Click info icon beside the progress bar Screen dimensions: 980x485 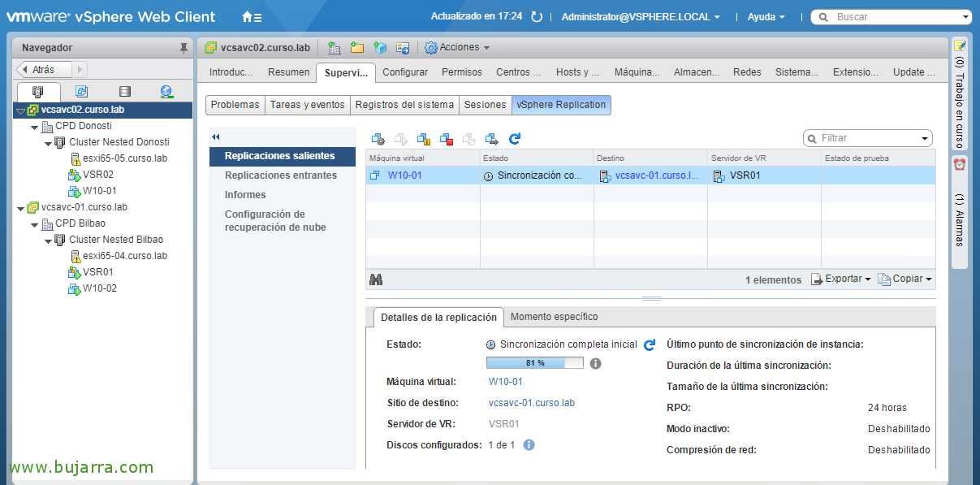click(595, 363)
